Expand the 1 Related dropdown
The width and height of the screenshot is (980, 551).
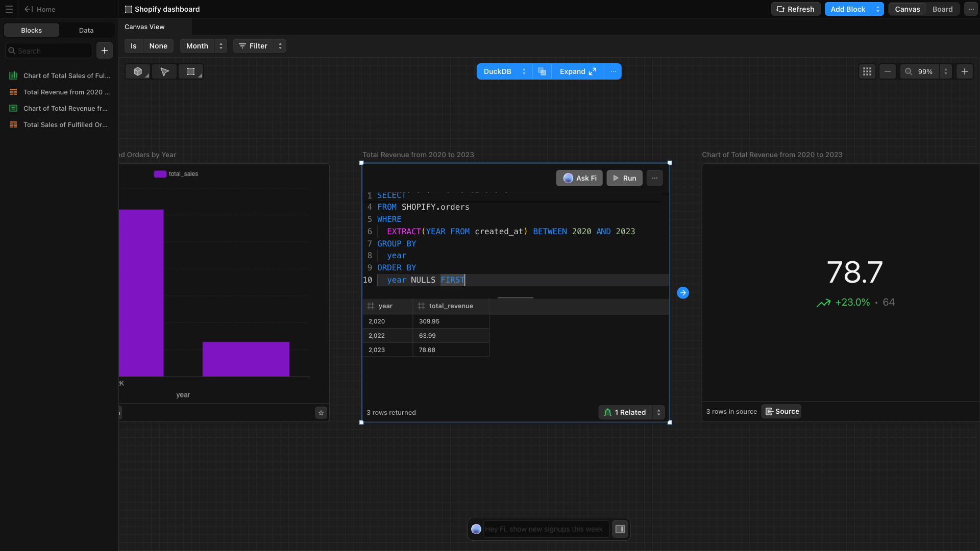coord(658,412)
